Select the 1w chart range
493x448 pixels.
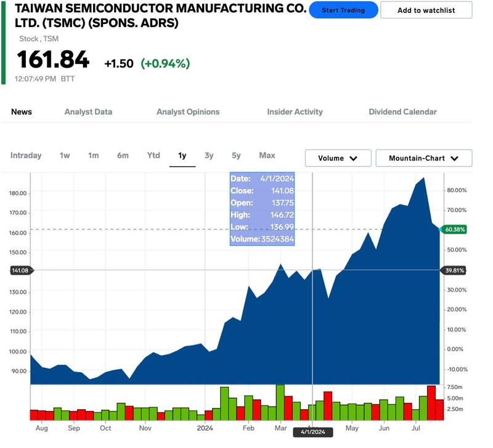(65, 155)
